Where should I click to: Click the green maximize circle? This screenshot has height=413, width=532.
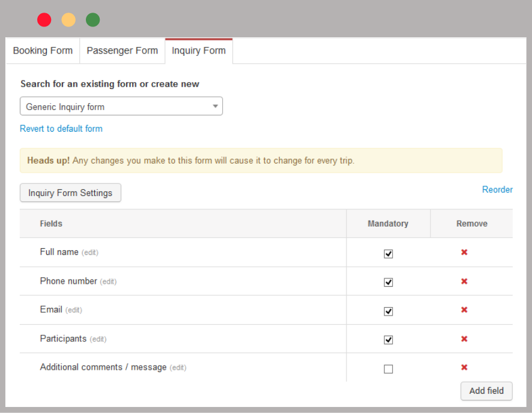pyautogui.click(x=92, y=20)
